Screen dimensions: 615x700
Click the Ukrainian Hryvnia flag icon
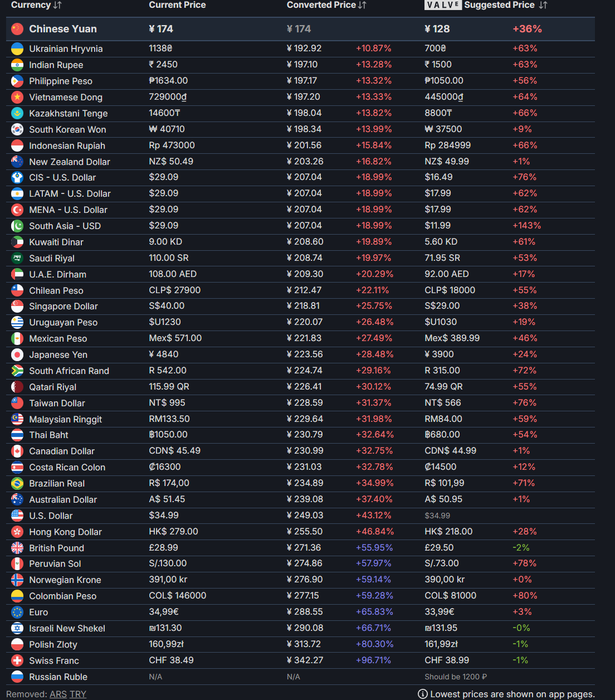pos(17,48)
